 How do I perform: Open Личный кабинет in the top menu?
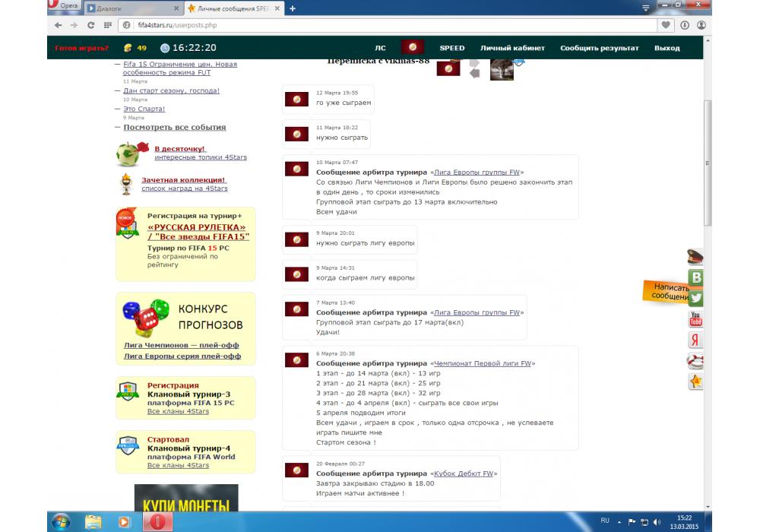(x=512, y=48)
